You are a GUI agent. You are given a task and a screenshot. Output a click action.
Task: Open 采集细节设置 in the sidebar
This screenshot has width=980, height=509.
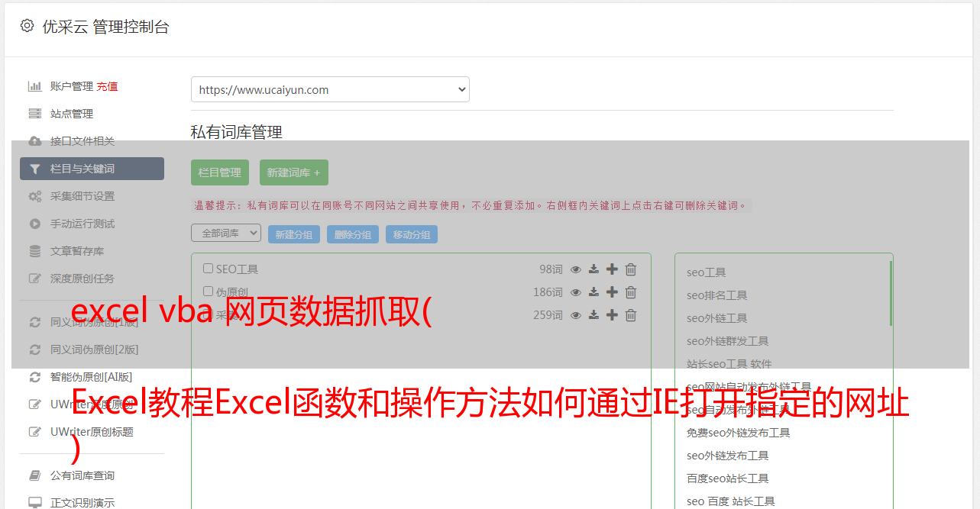tap(82, 196)
